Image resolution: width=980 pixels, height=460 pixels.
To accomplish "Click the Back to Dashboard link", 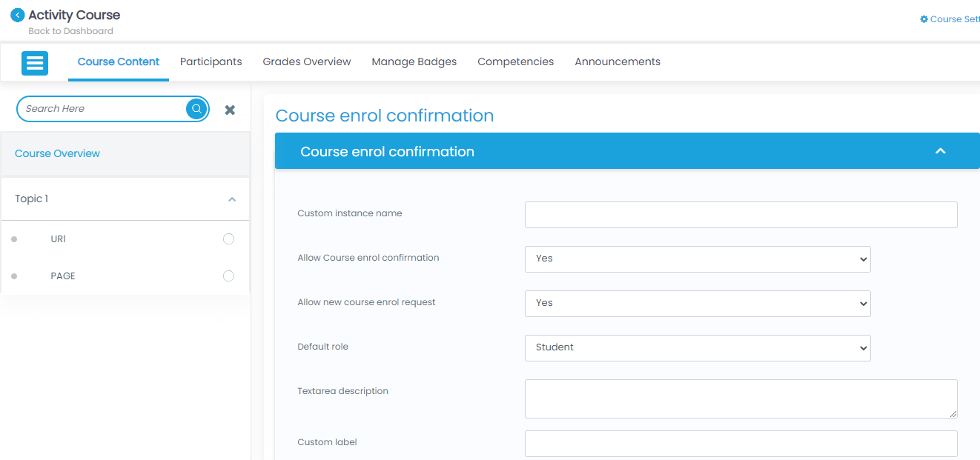I will 70,31.
